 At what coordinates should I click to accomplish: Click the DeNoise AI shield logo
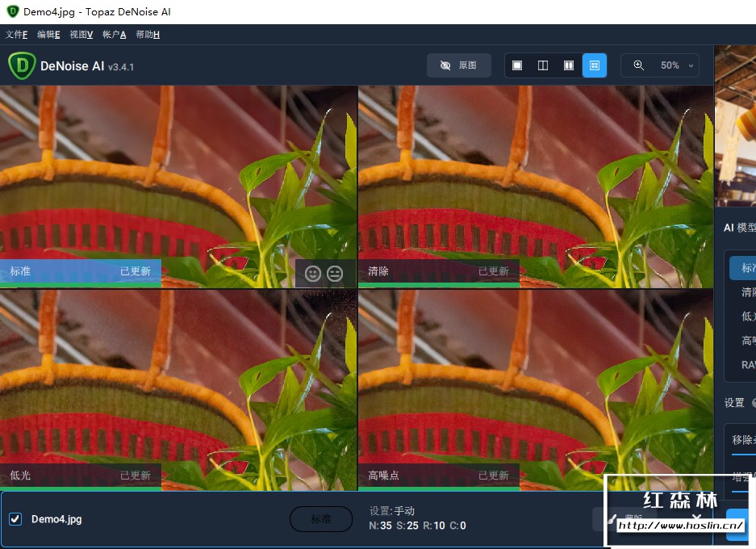click(x=22, y=65)
